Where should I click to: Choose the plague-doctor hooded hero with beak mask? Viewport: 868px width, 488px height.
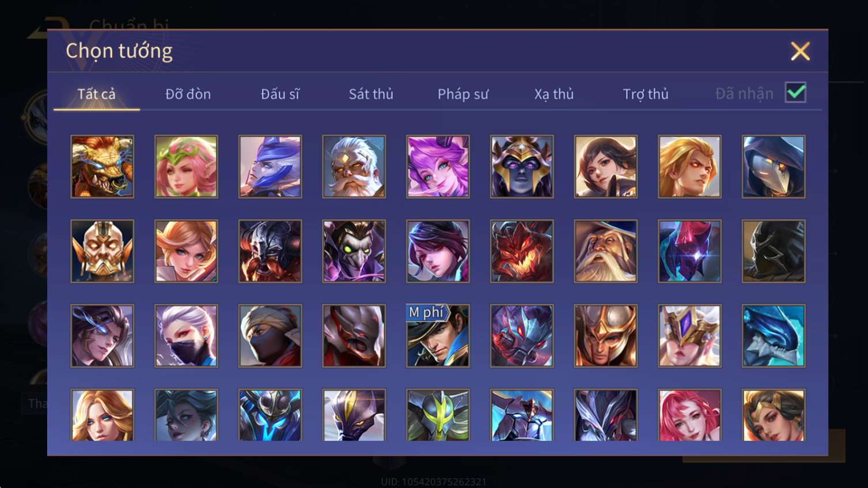(774, 167)
